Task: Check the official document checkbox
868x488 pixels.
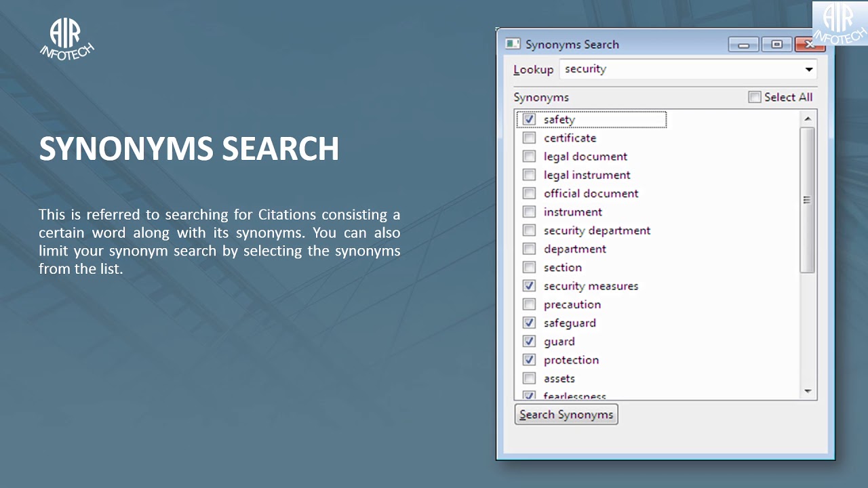Action: (529, 193)
